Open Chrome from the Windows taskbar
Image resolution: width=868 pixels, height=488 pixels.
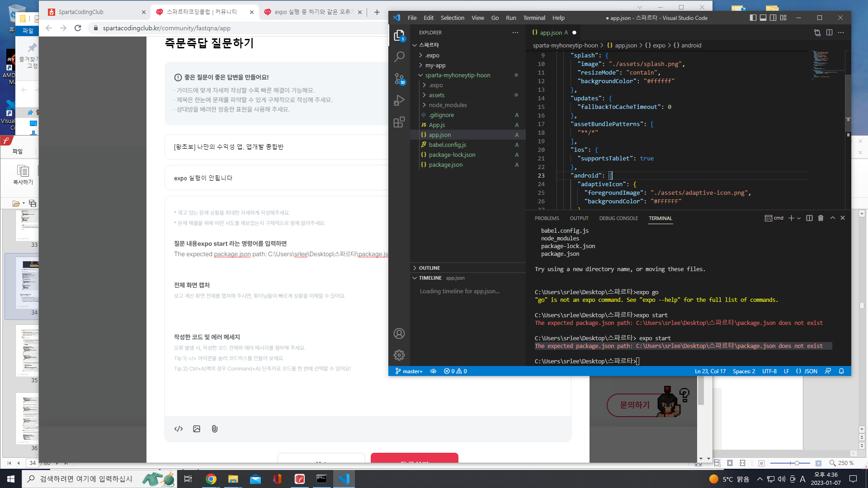pyautogui.click(x=211, y=479)
